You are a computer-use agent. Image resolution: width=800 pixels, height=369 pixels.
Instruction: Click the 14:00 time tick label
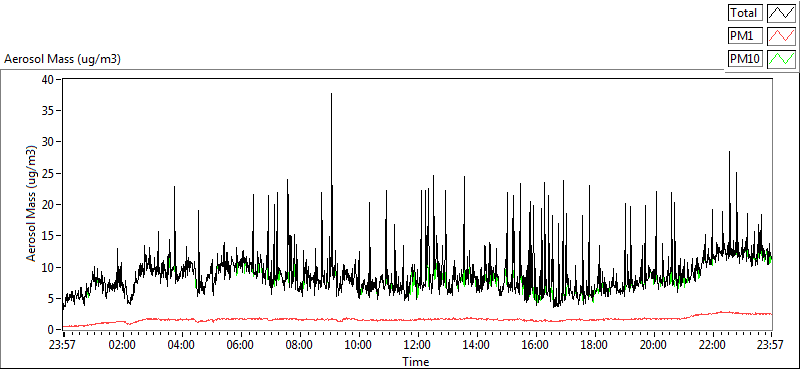coord(477,344)
